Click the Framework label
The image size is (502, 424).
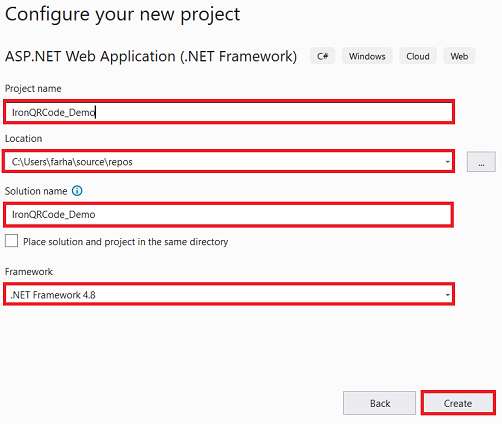coord(29,271)
